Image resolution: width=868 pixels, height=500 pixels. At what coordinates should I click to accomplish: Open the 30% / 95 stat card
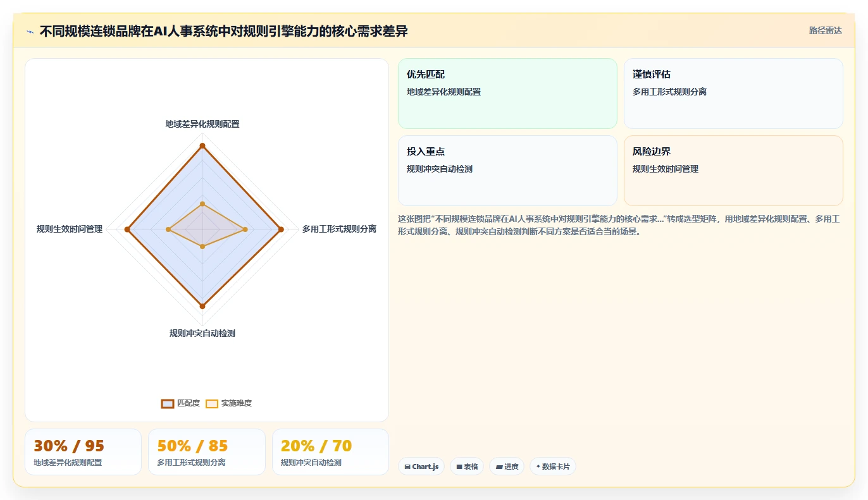pos(83,452)
